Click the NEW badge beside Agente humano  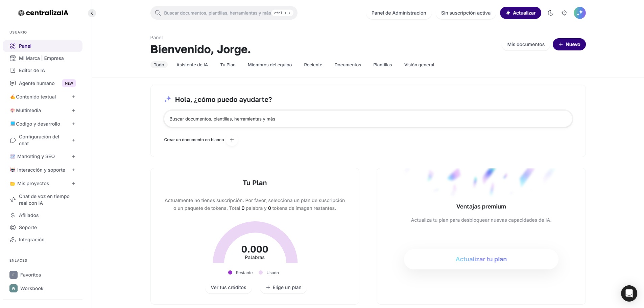[69, 83]
